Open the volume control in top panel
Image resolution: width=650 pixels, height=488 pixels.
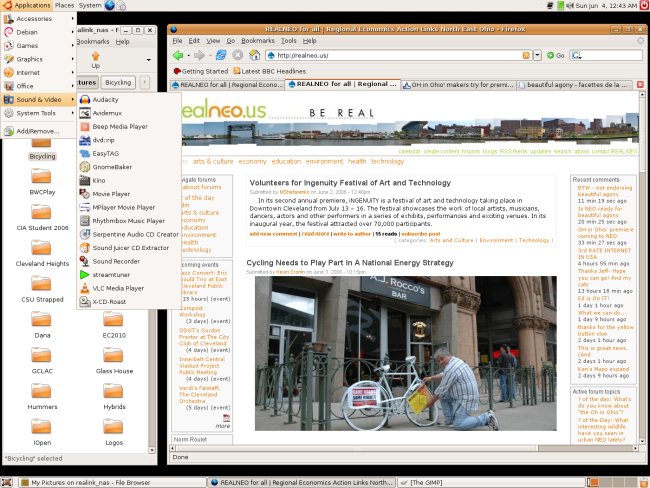(570, 5)
